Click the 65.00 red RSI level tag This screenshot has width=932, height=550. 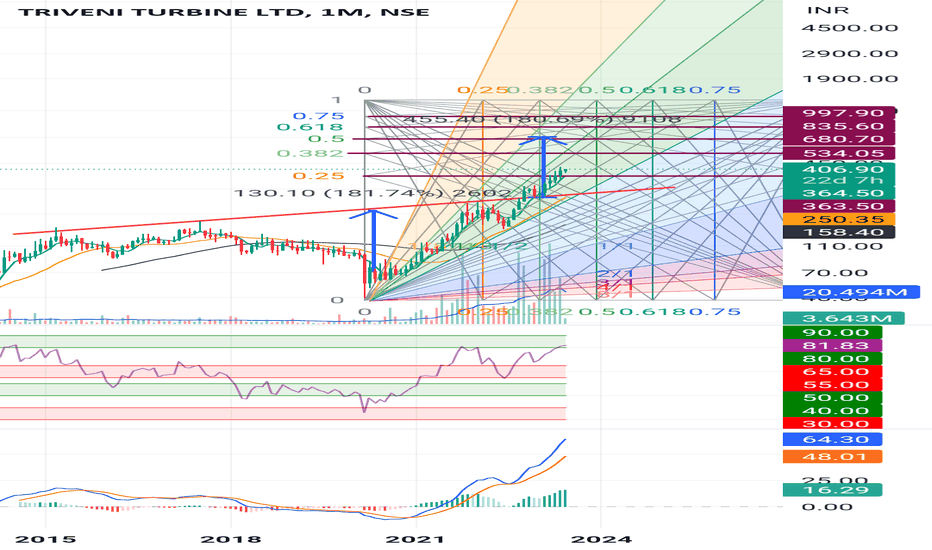(833, 372)
